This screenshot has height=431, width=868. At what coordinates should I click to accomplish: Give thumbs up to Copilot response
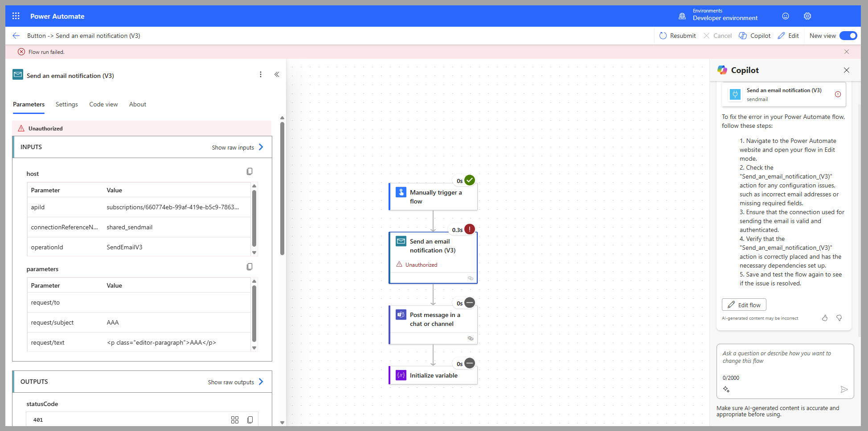coord(825,318)
